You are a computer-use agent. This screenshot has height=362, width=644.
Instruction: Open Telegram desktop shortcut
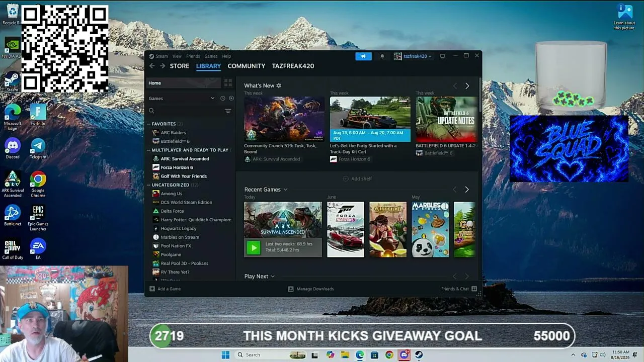coord(38,148)
